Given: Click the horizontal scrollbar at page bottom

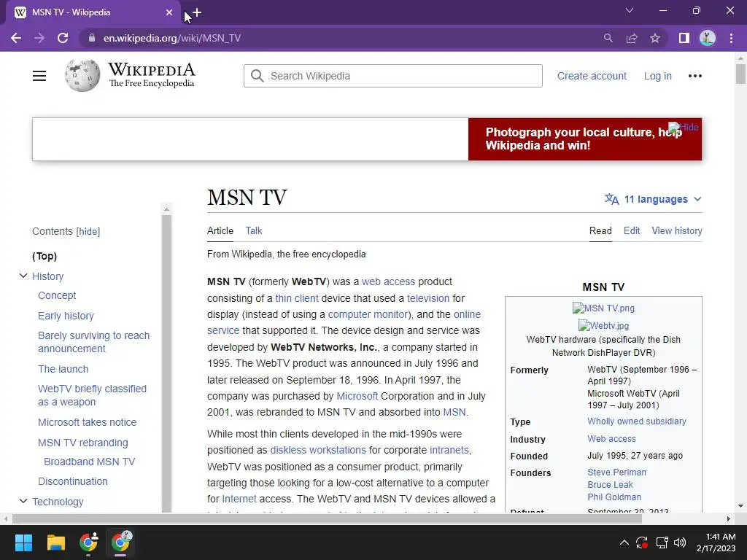Looking at the screenshot, I should 327,518.
